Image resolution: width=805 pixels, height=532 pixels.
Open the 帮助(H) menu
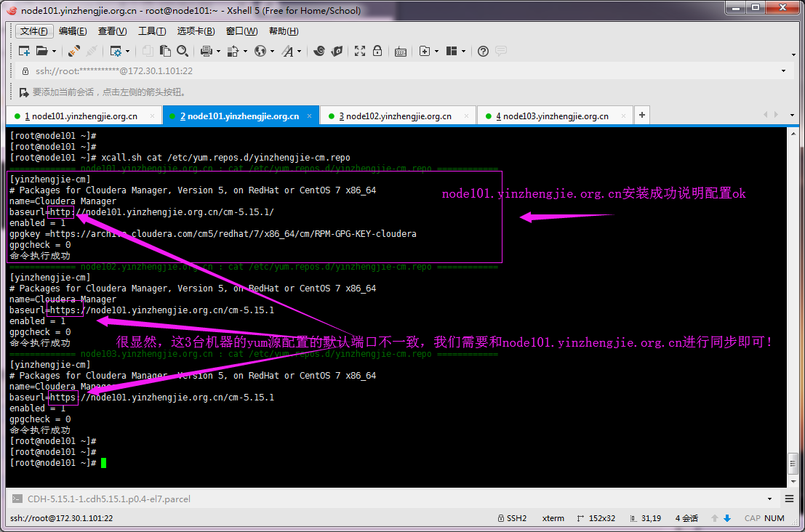click(x=284, y=31)
